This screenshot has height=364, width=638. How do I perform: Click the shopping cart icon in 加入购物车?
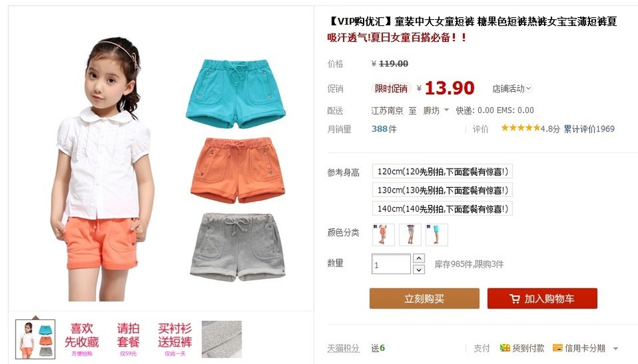[515, 299]
